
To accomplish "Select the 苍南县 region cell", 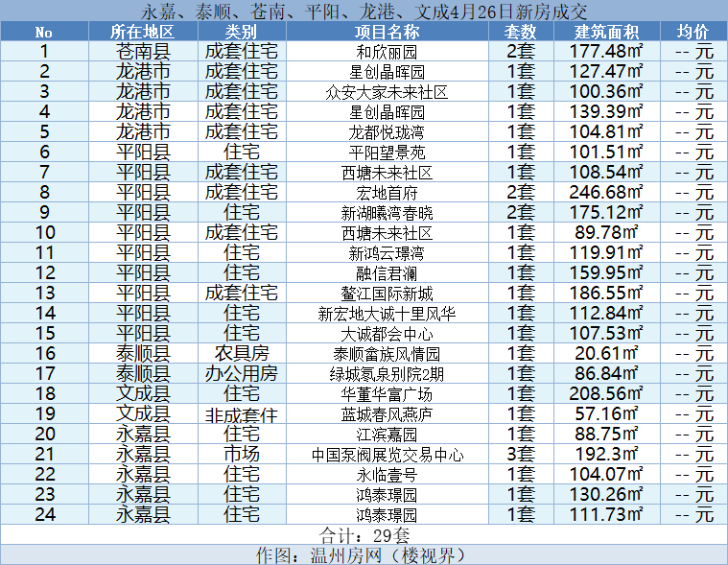I will [x=143, y=51].
